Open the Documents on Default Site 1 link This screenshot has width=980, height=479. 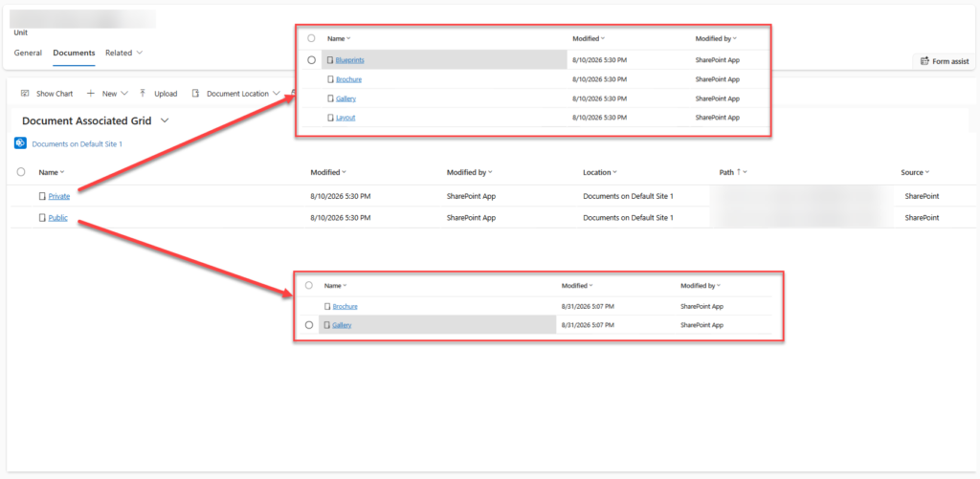tap(77, 144)
